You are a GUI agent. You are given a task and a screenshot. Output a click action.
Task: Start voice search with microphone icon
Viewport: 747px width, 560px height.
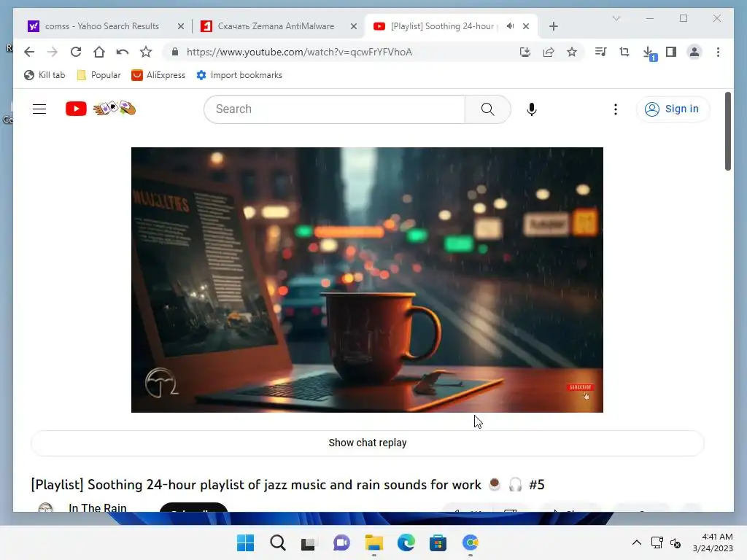[x=532, y=109]
